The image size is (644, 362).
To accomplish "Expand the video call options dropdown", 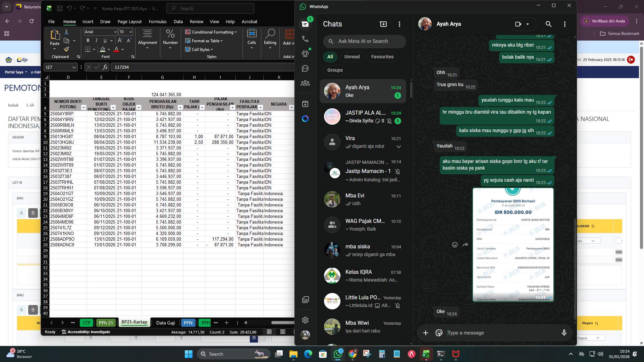I will (x=527, y=24).
